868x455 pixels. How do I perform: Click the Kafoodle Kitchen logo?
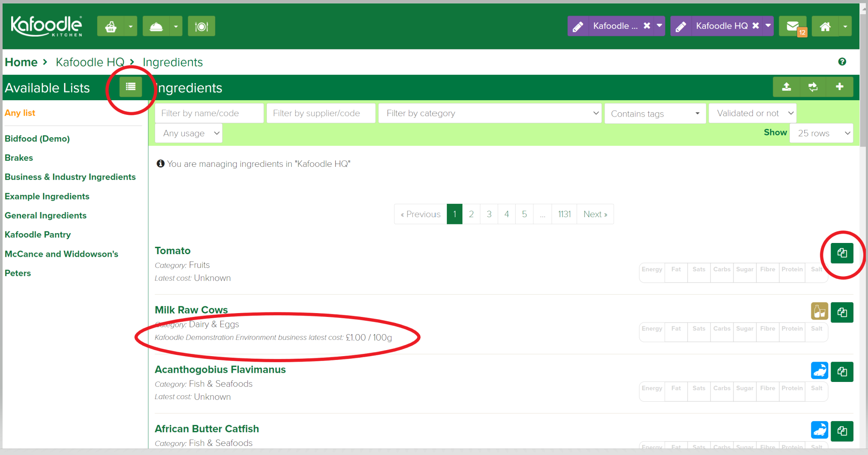click(x=46, y=26)
